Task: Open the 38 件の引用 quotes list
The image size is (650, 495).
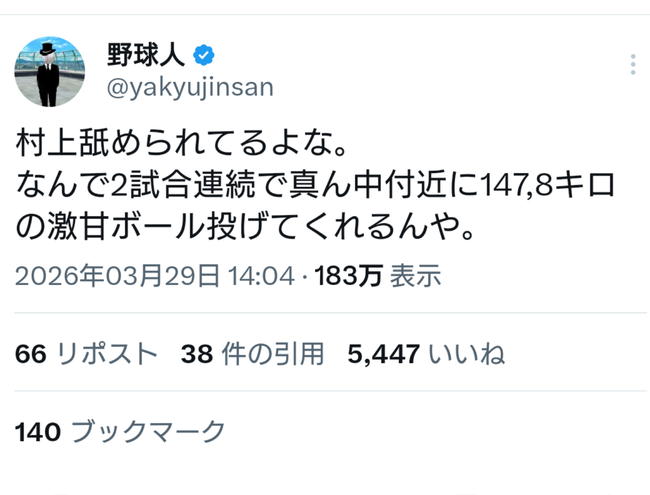Action: tap(252, 354)
